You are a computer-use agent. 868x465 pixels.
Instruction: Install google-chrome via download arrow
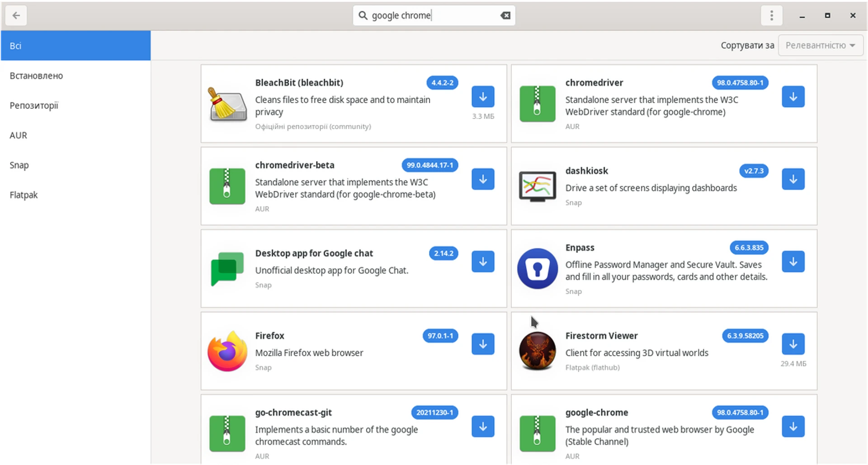[793, 427]
